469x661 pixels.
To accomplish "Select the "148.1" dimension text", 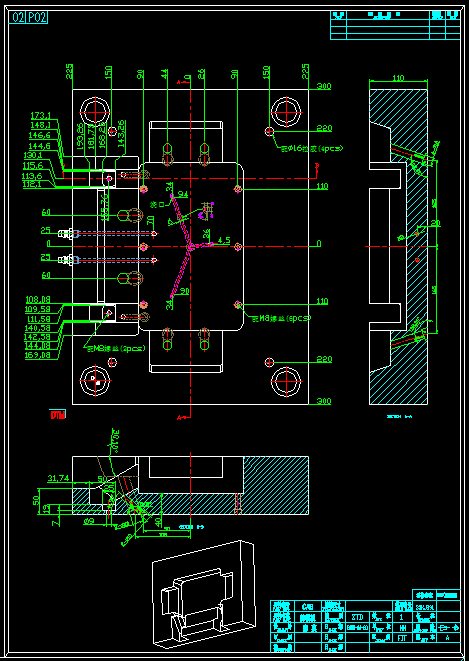I will click(x=40, y=125).
